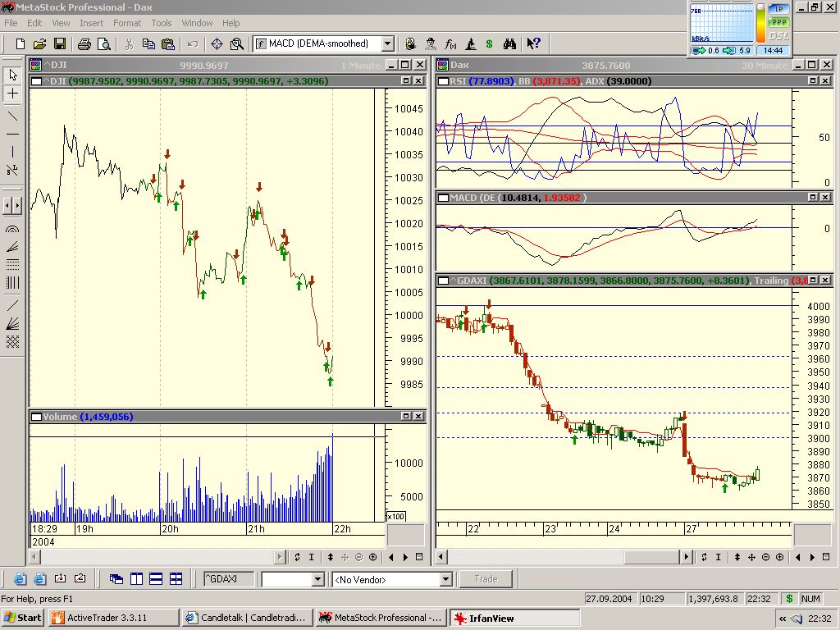Expand the <No Vendor> dropdown
Image resolution: width=840 pixels, height=630 pixels.
click(x=445, y=580)
